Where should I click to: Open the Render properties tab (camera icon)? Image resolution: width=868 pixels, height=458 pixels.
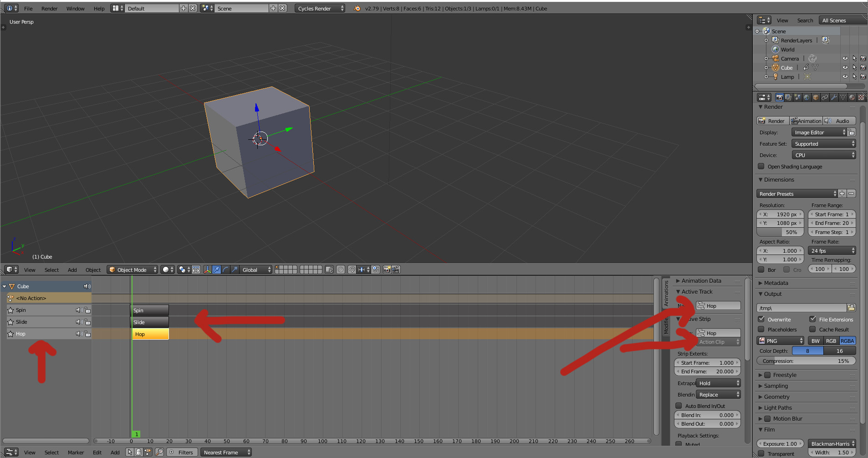coord(780,97)
